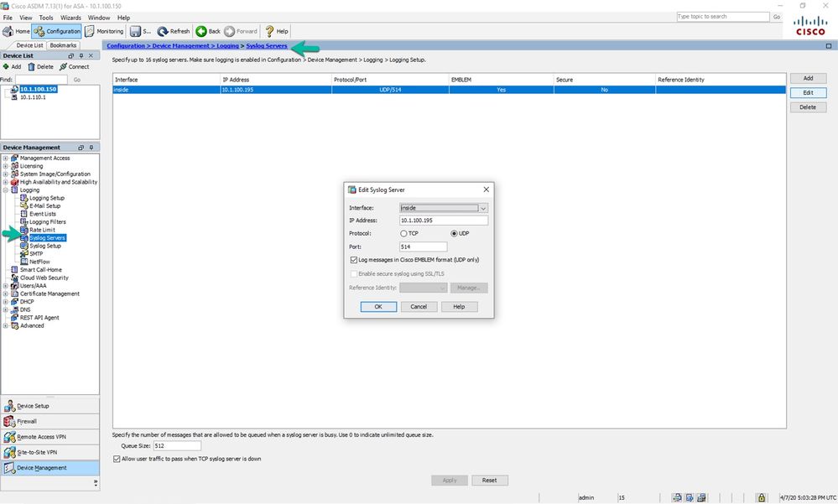Collapse the Logging tree node
The image size is (838, 504).
5,190
